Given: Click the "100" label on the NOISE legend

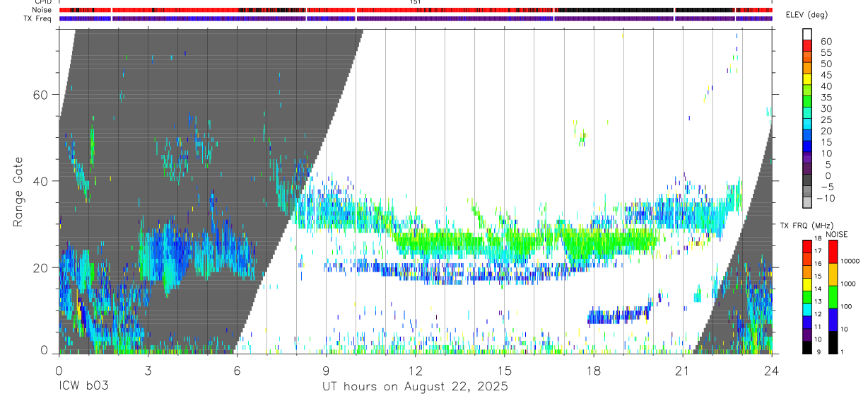Looking at the screenshot, I should click(845, 306).
